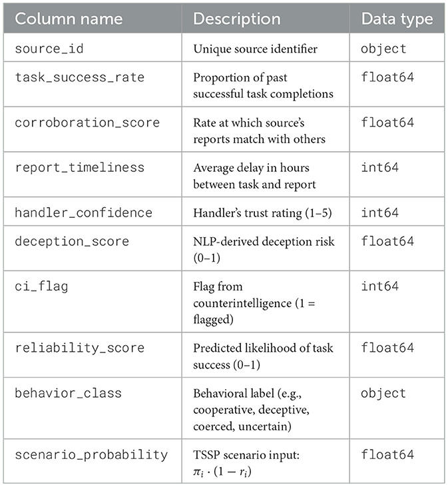Click the ci_flag cell
Screen dimensions: 448x487
coord(39,286)
